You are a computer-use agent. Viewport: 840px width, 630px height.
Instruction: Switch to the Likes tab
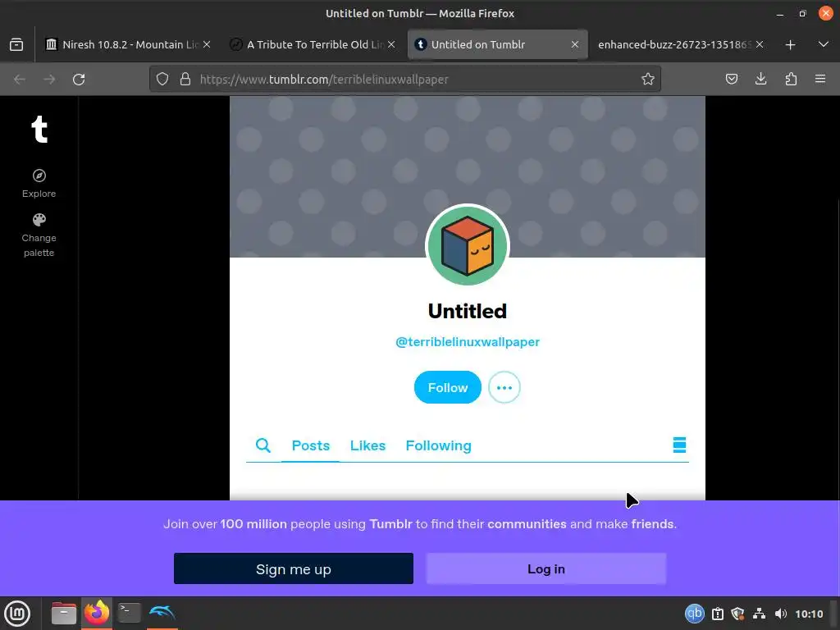[367, 445]
